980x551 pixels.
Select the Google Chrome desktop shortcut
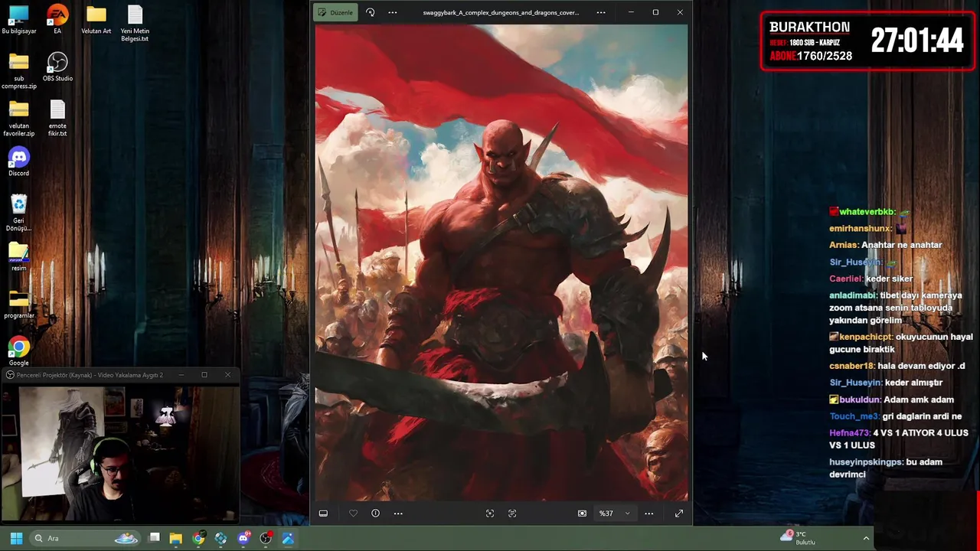click(x=19, y=351)
